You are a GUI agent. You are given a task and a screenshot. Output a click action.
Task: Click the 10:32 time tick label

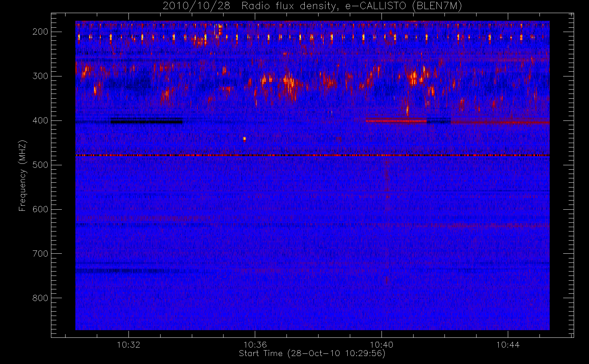[129, 344]
